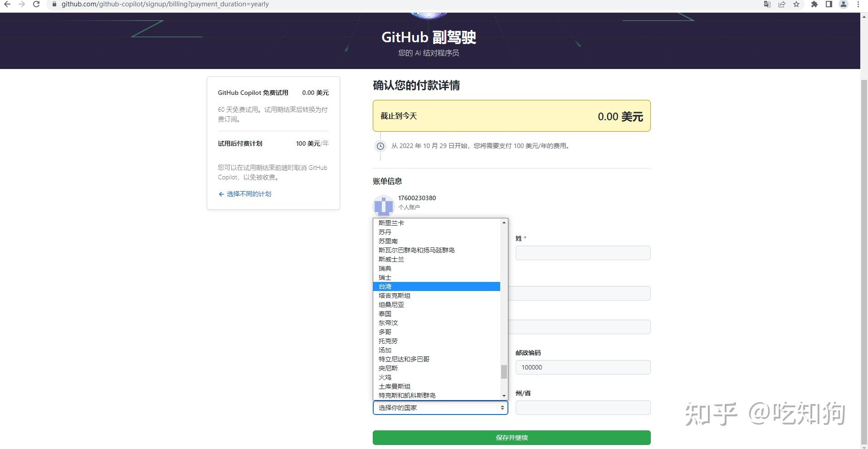Viewport: 868px width, 449px height.
Task: Click the 100 美元/年 plan price
Action: [x=312, y=143]
